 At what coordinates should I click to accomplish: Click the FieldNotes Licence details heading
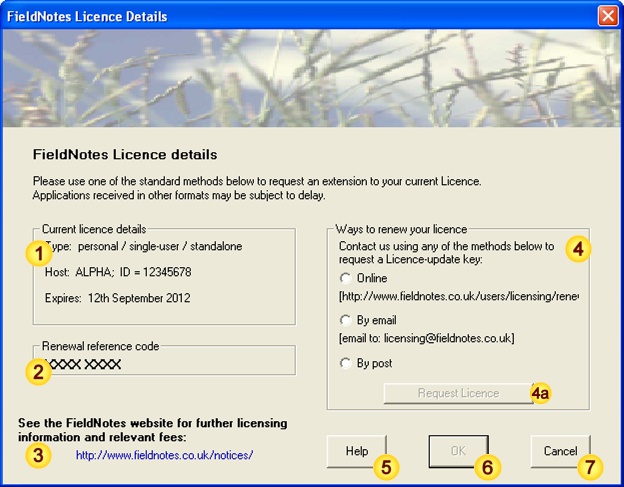click(125, 154)
